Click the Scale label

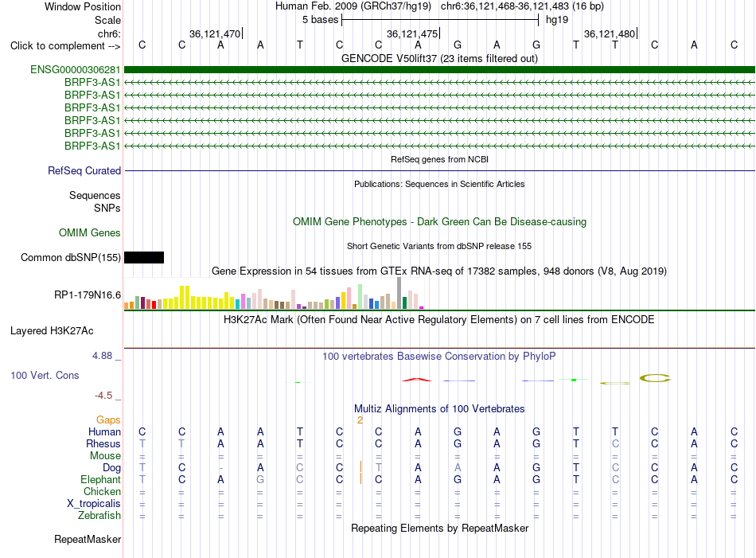107,20
